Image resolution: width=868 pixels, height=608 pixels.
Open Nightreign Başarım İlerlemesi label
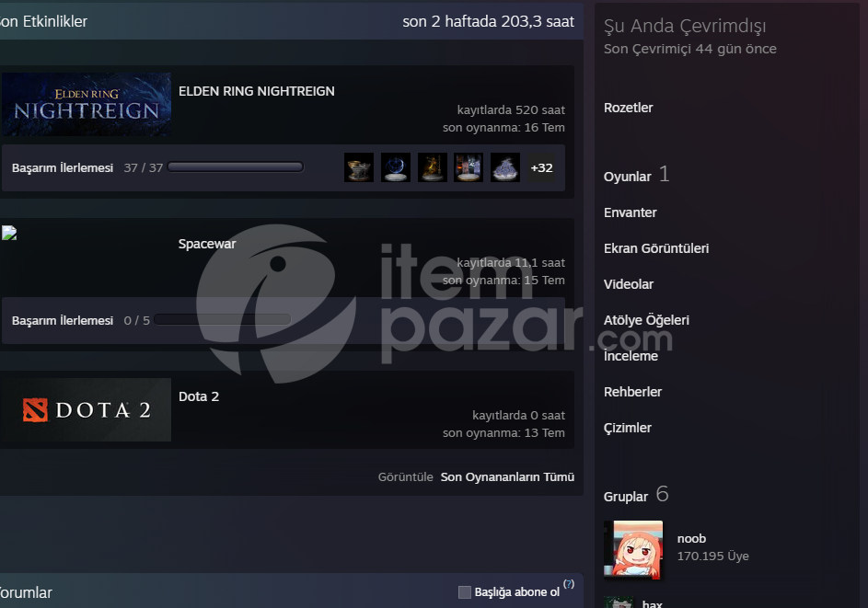63,167
